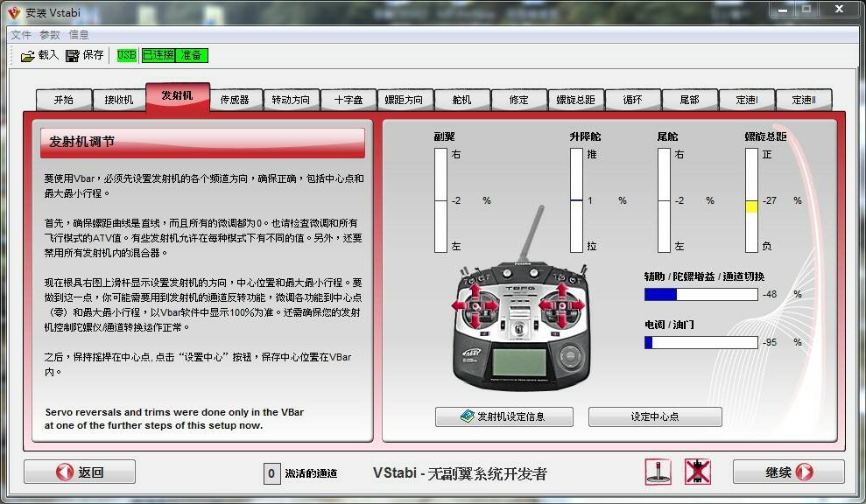Switch to the 尾部 tab

[x=689, y=100]
